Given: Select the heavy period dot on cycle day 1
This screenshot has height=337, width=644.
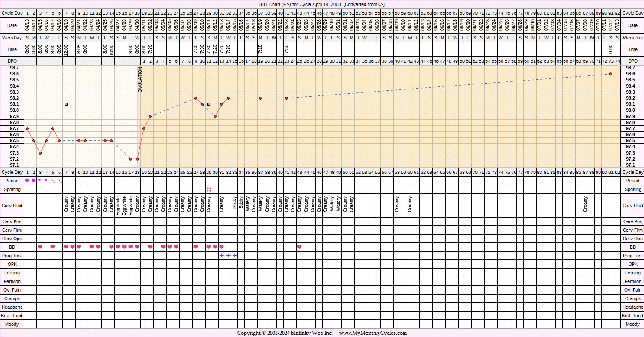Looking at the screenshot, I should pyautogui.click(x=27, y=180).
